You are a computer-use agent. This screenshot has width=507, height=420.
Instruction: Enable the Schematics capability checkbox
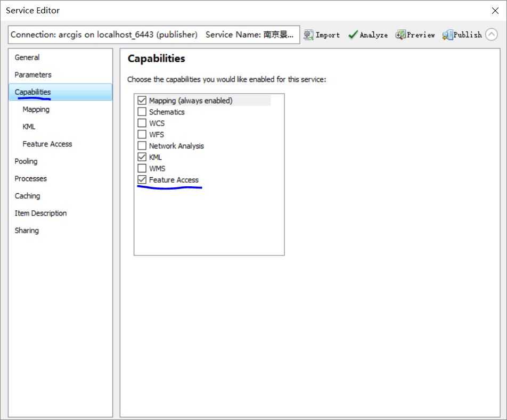(142, 112)
